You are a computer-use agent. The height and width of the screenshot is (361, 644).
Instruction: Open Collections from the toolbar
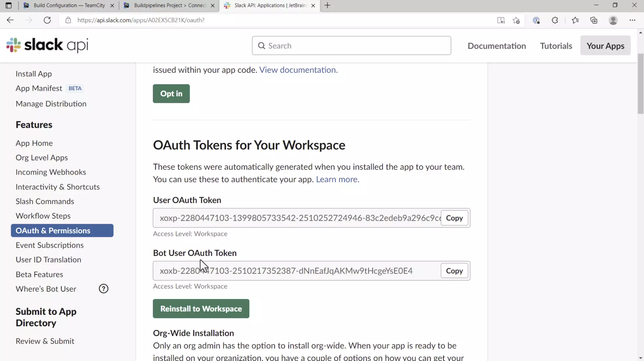(594, 20)
